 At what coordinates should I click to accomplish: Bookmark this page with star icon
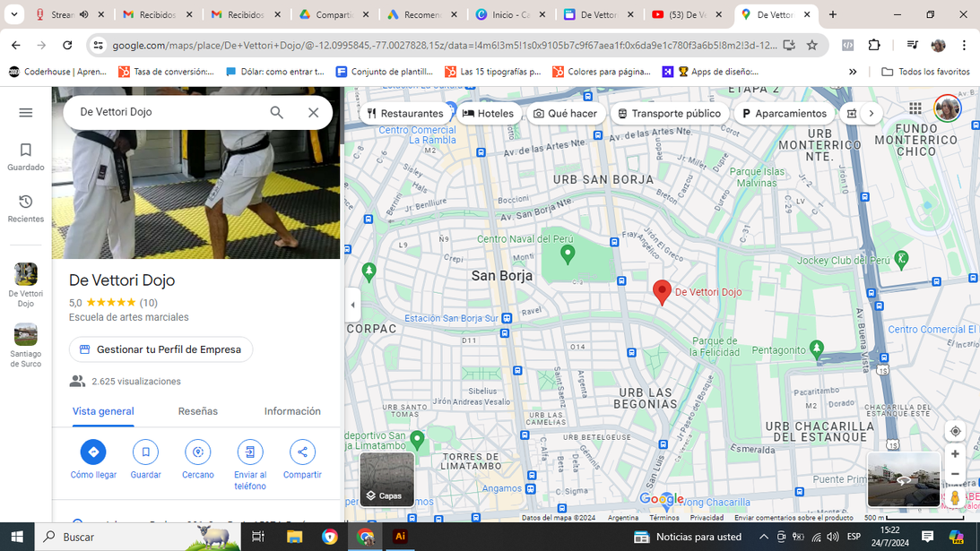[x=811, y=45]
